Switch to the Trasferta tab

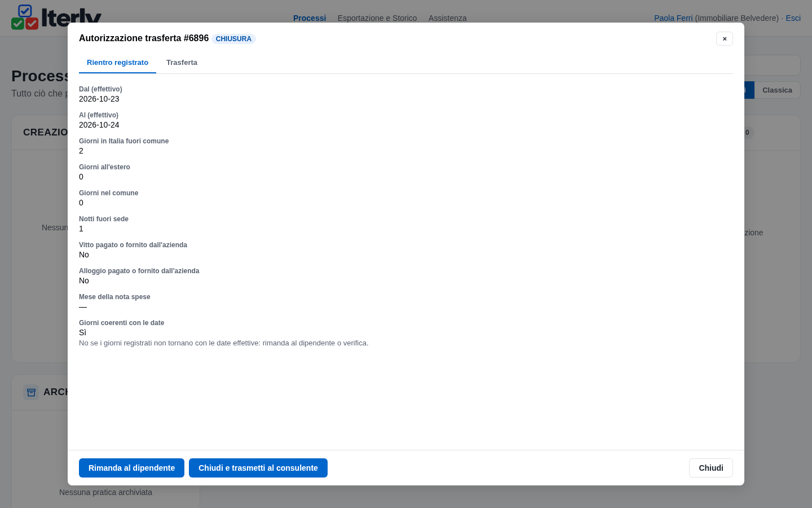(x=182, y=63)
